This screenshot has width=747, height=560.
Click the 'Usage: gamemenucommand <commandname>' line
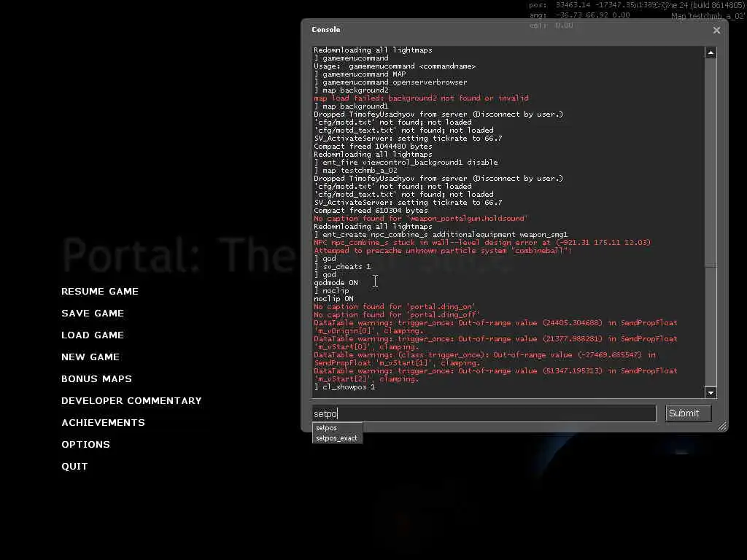(x=395, y=66)
